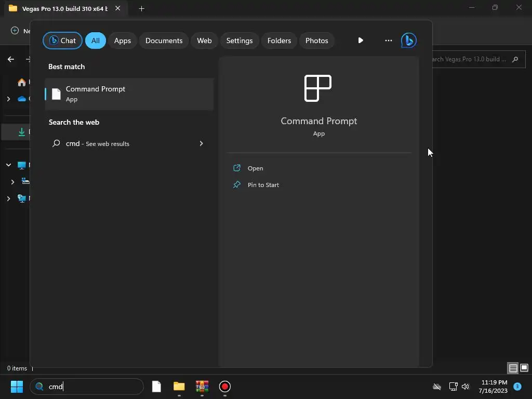Open the clock and date flyout

click(493, 387)
